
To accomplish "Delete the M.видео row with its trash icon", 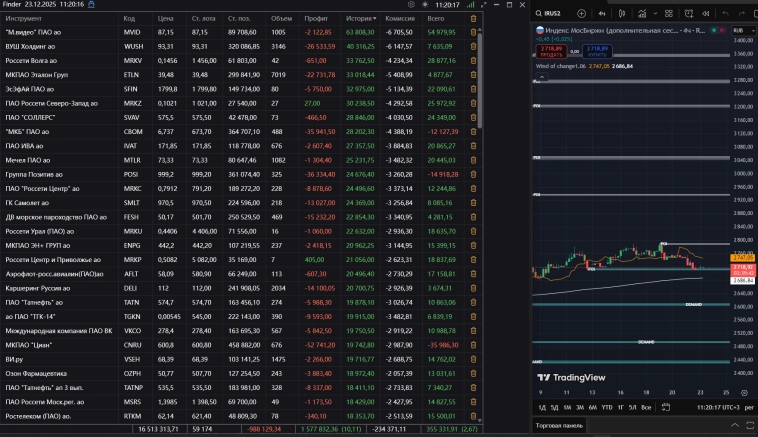I will click(x=473, y=33).
